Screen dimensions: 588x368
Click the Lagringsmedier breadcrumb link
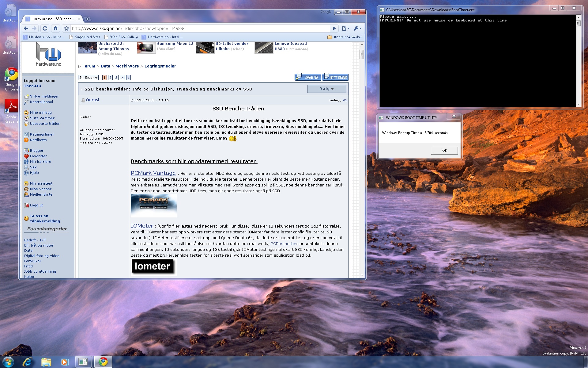click(x=160, y=66)
